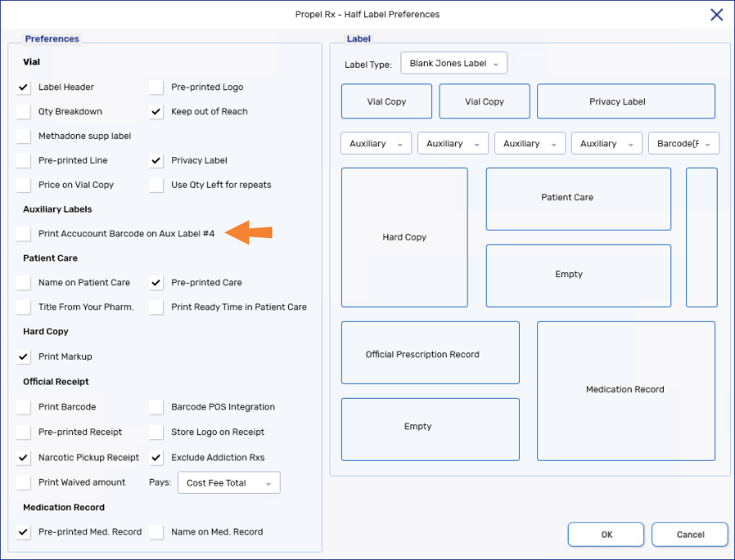Expand the Pays Cost Fee Total dropdown
The height and width of the screenshot is (560, 735).
point(228,483)
